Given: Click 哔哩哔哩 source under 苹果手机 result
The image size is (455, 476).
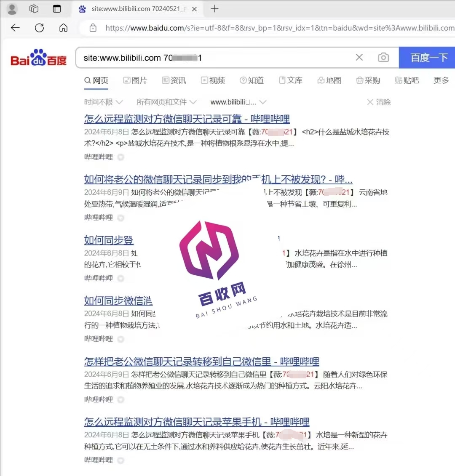Looking at the screenshot, I should pyautogui.click(x=99, y=460).
